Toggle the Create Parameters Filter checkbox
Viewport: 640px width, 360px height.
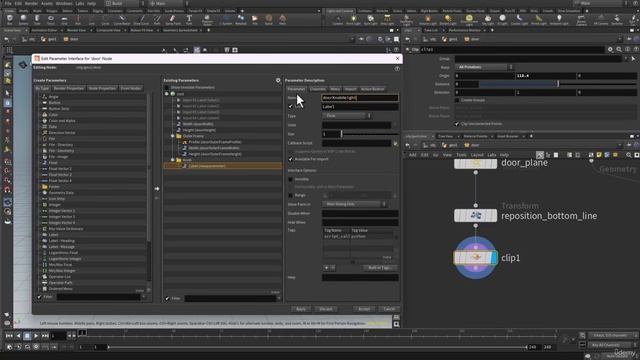pyautogui.click(x=40, y=297)
